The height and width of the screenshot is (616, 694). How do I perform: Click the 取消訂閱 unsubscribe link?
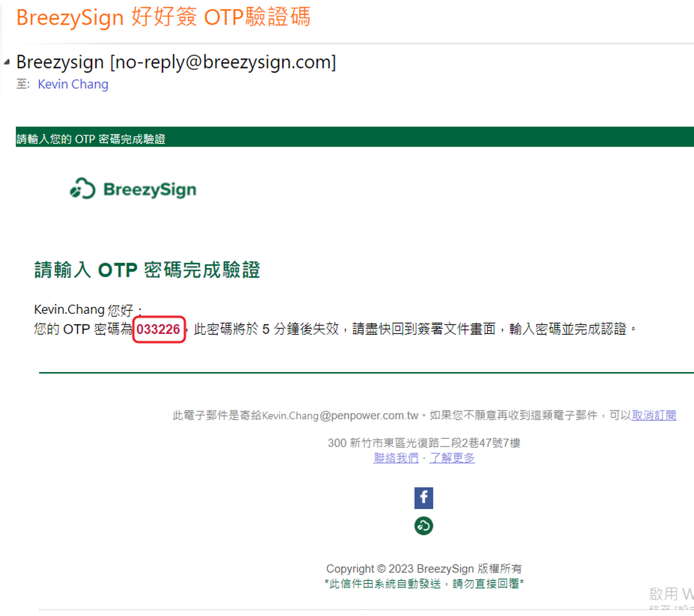tap(654, 415)
